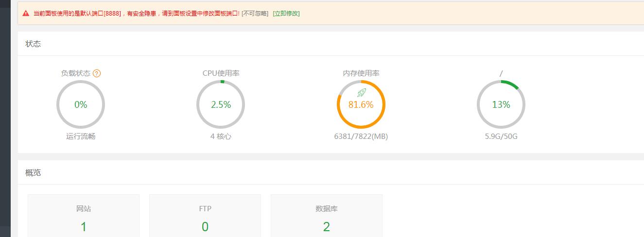Click the 5.9G/50G disk usage text
Viewport: 644px width, 237px height.
tap(501, 136)
